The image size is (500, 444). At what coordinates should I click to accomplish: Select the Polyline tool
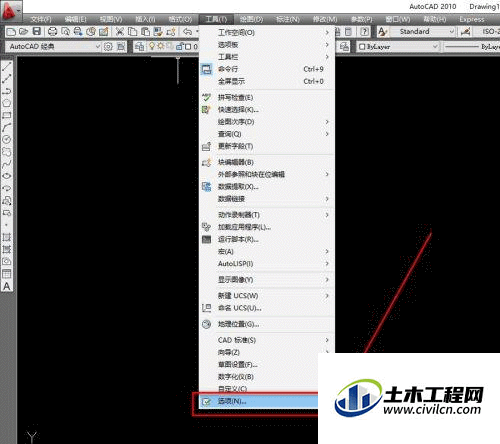click(x=7, y=91)
